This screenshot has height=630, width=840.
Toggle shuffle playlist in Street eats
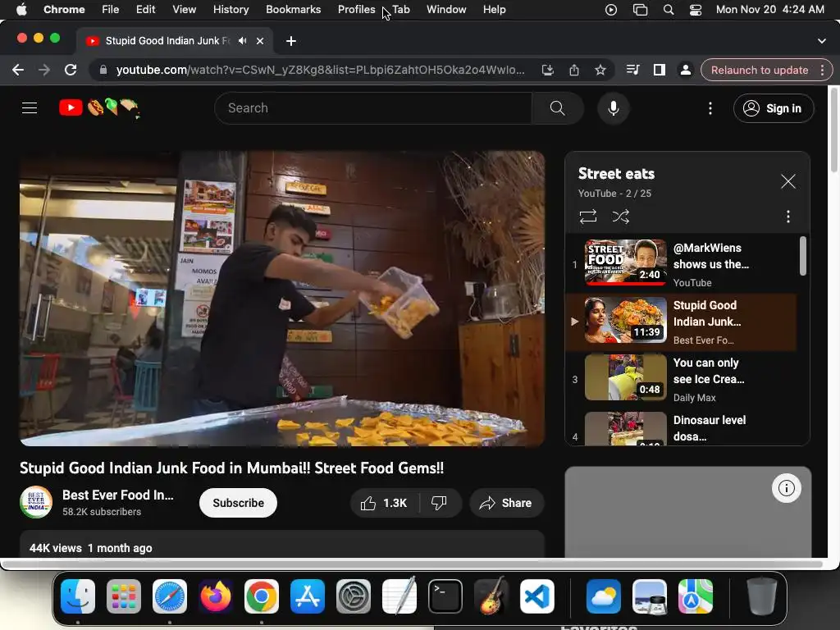(620, 217)
